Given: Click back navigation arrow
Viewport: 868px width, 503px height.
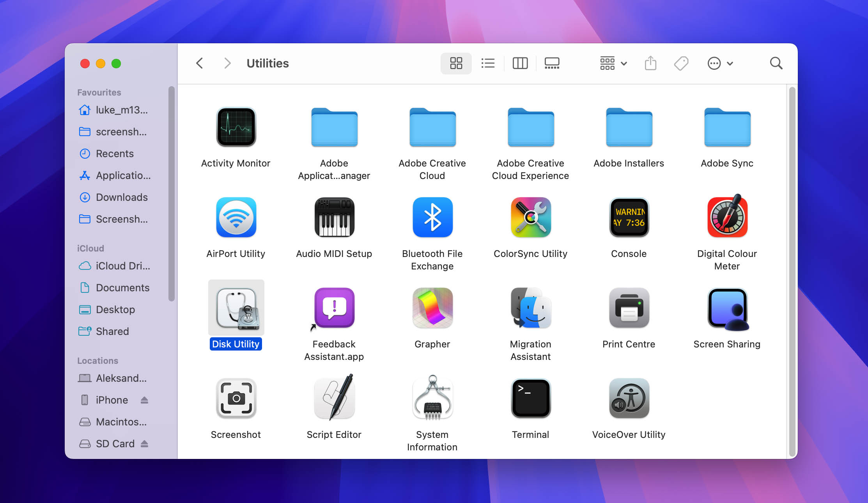Looking at the screenshot, I should point(200,63).
